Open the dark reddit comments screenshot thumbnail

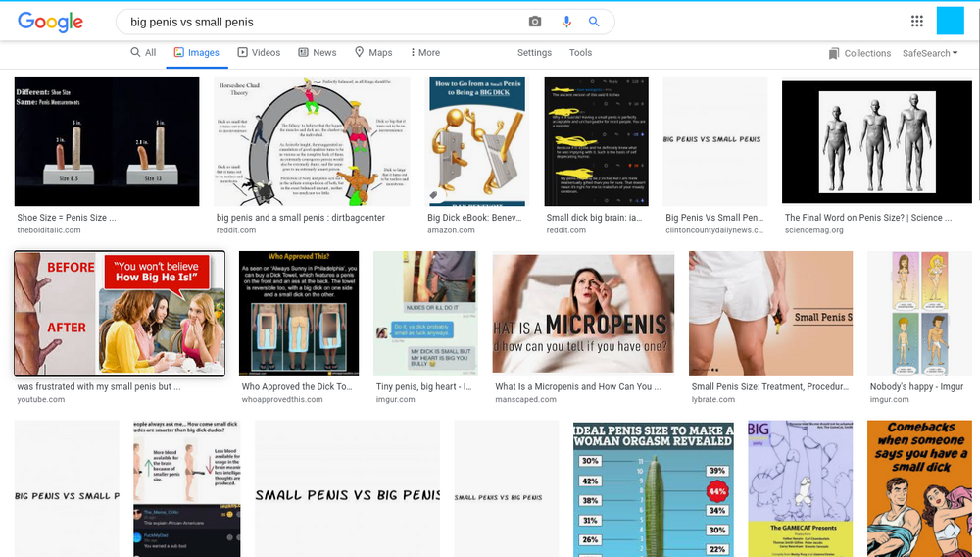pos(596,142)
